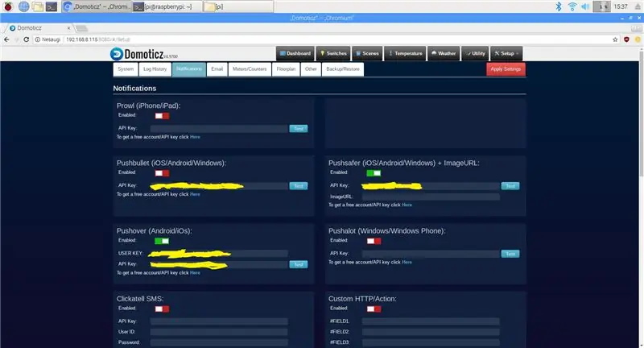Image resolution: width=644 pixels, height=348 pixels.
Task: Launch the terminal from the taskbar launcher
Action: [x=52, y=6]
